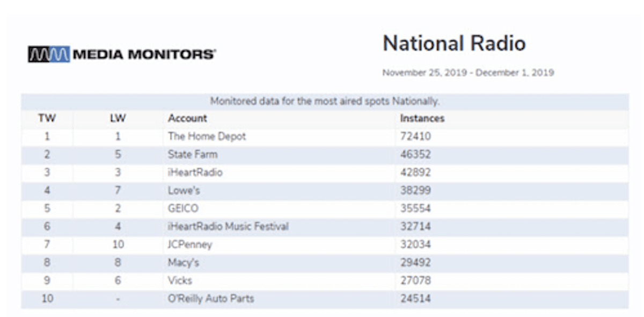644x317 pixels.
Task: Click the GEICO account name
Action: click(x=182, y=208)
